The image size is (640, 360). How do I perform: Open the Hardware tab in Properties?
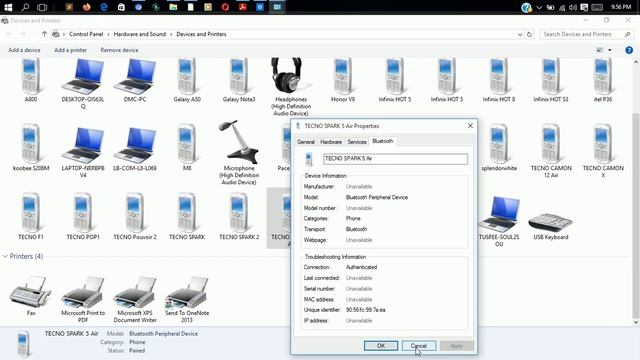[331, 142]
